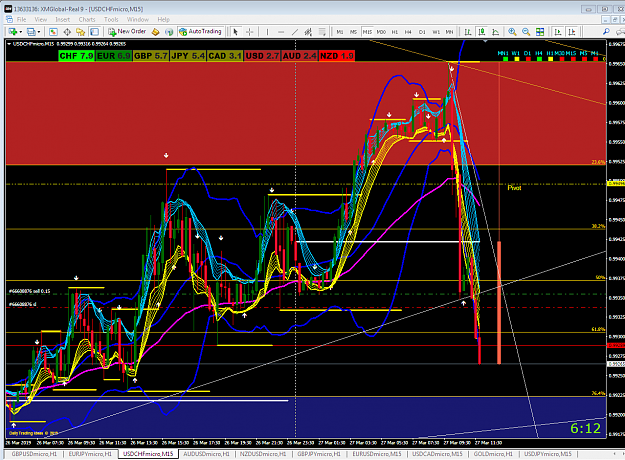
Task: Switch chart to M5 timeframe
Action: pyautogui.click(x=353, y=32)
